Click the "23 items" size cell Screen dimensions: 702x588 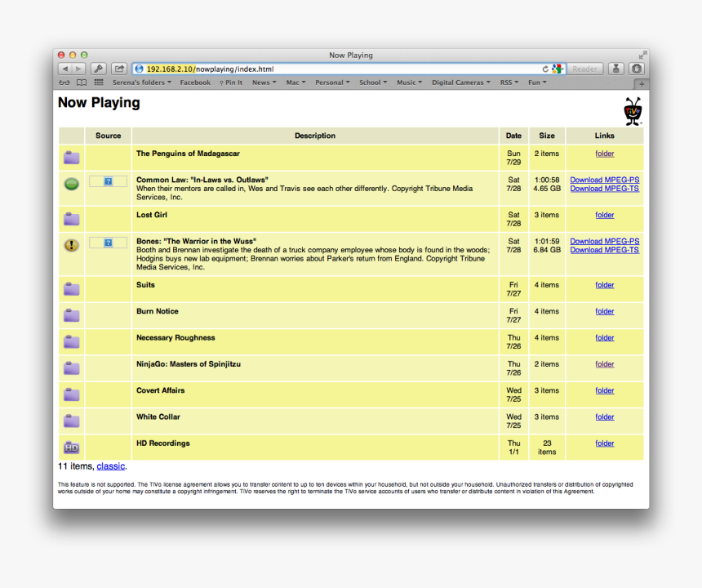coord(547,448)
